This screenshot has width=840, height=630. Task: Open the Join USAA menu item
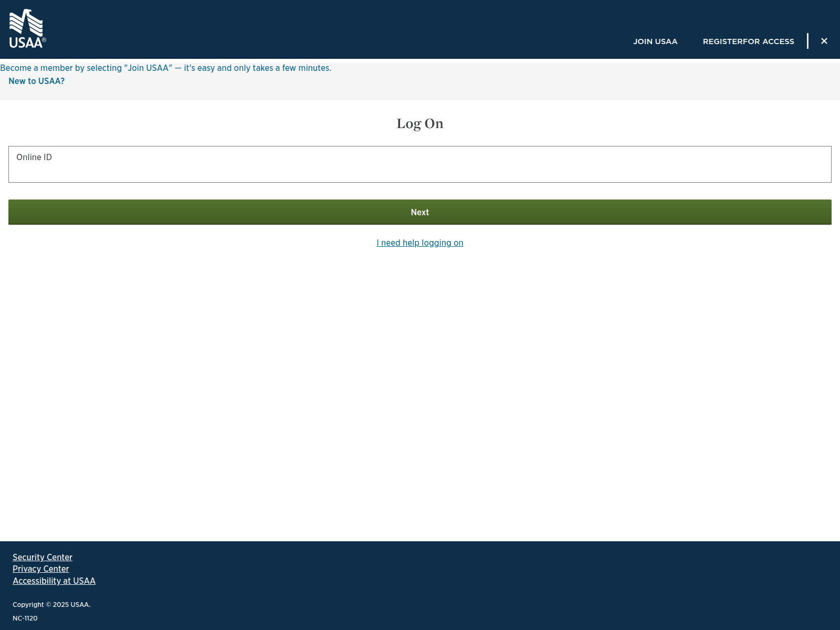[x=655, y=41]
